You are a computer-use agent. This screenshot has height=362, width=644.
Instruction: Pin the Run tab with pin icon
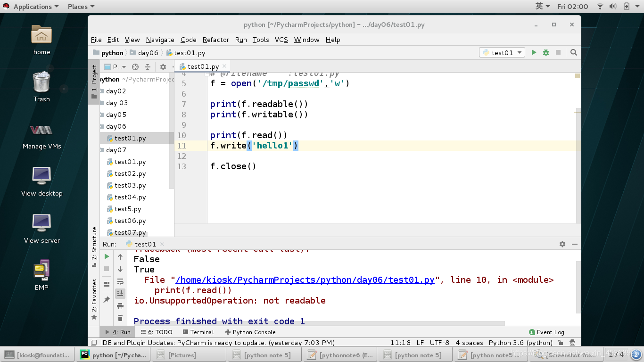pyautogui.click(x=107, y=300)
